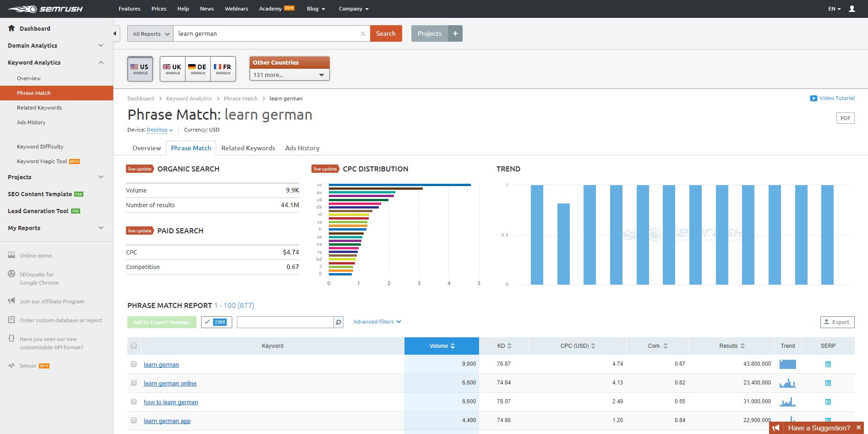Open SERP snapshot for learn german
Viewport: 868px width, 434px height.
[x=828, y=364]
